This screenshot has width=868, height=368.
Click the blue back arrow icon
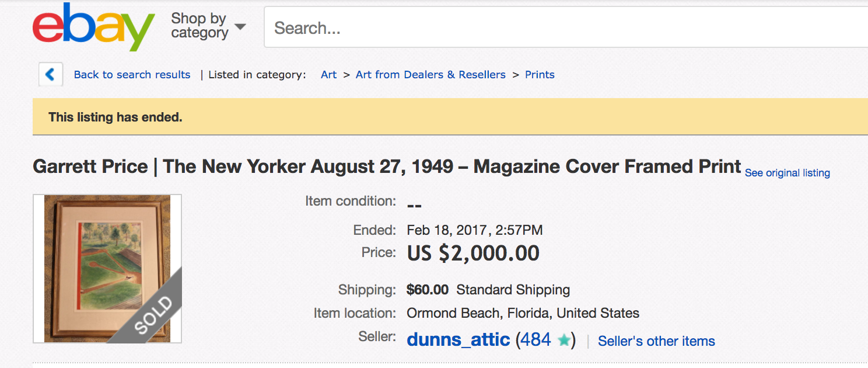51,74
